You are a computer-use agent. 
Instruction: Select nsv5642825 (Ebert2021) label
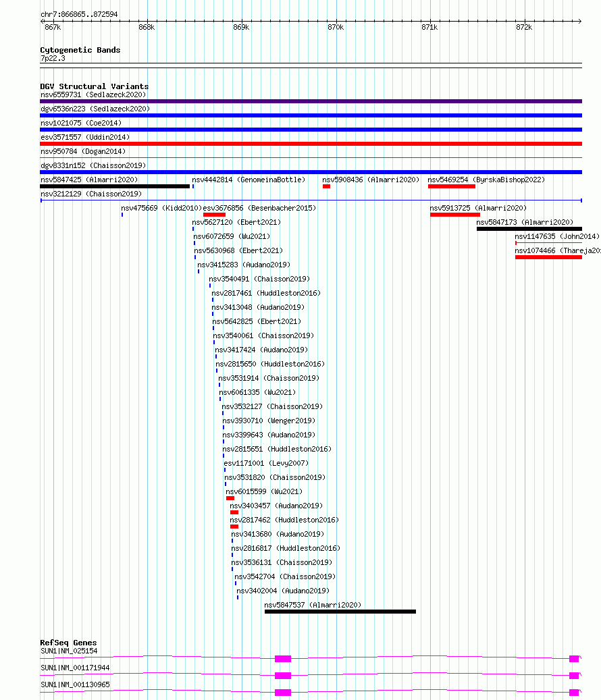(x=257, y=322)
